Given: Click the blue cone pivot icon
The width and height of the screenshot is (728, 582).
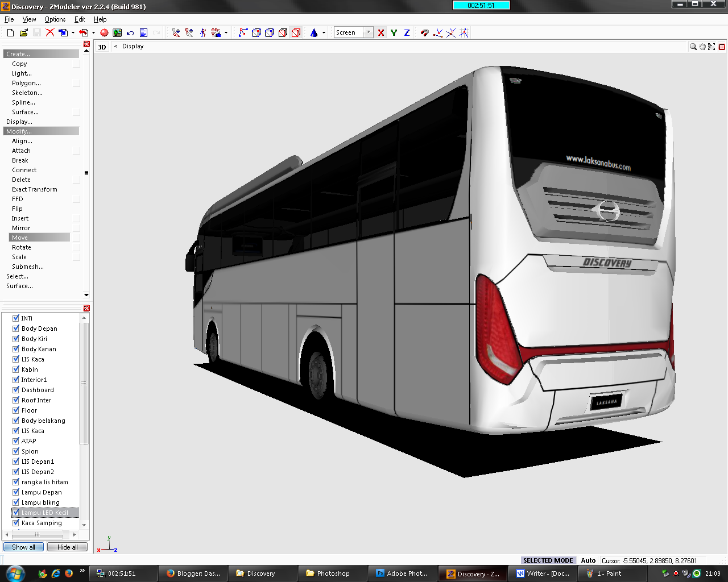Looking at the screenshot, I should click(x=314, y=32).
